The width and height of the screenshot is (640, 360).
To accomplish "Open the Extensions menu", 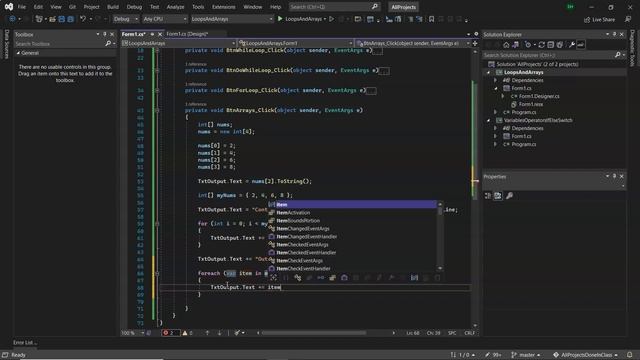I will [x=224, y=7].
